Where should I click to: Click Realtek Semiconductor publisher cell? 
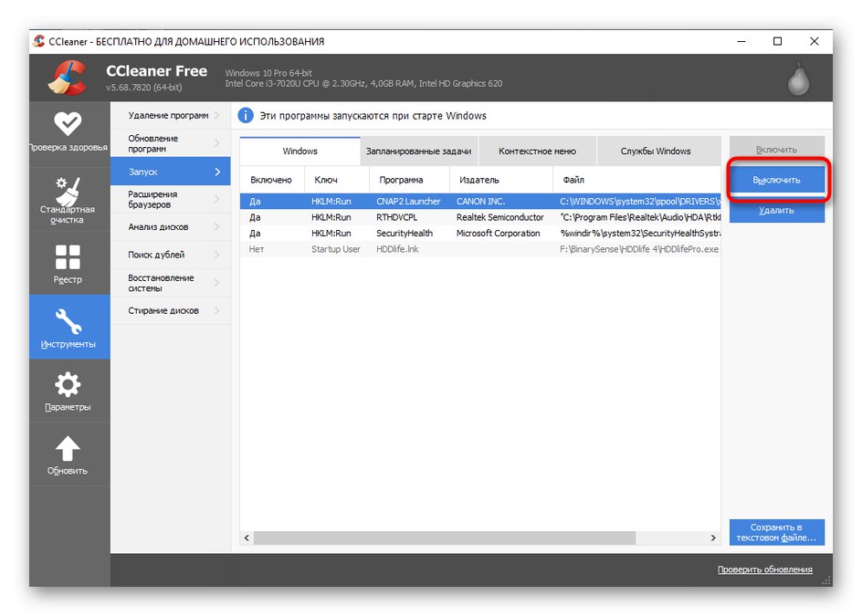point(499,217)
